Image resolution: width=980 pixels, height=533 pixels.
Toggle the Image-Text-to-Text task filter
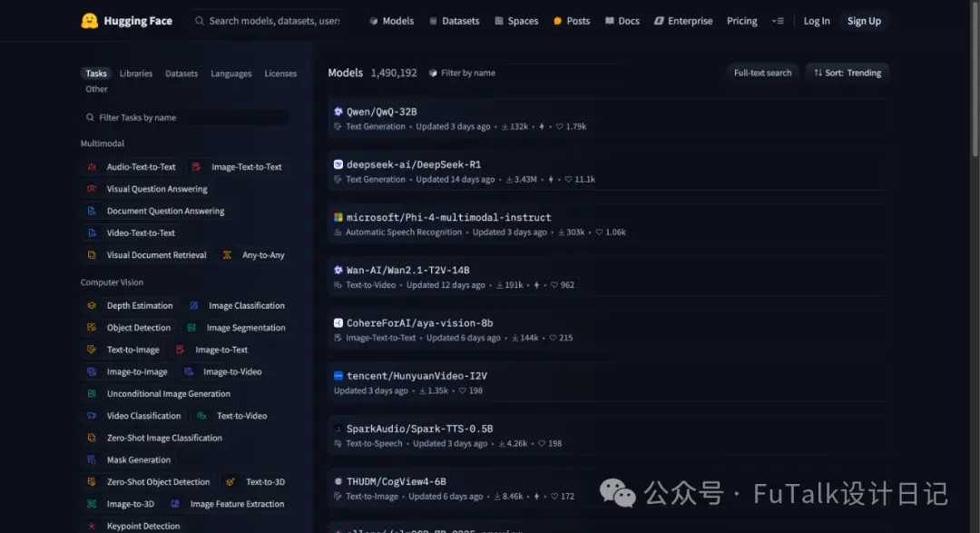tap(237, 167)
